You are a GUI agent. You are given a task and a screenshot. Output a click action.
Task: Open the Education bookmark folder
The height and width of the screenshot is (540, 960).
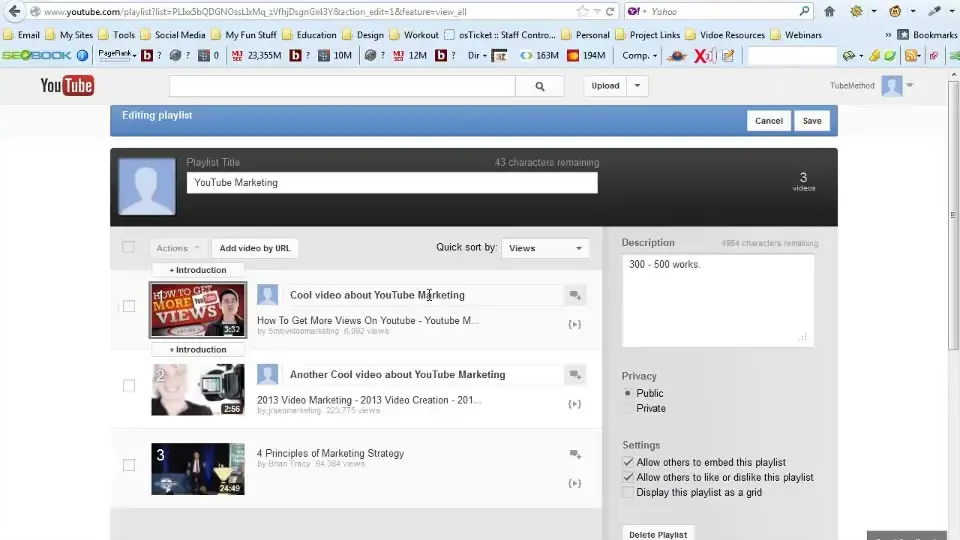coord(310,35)
